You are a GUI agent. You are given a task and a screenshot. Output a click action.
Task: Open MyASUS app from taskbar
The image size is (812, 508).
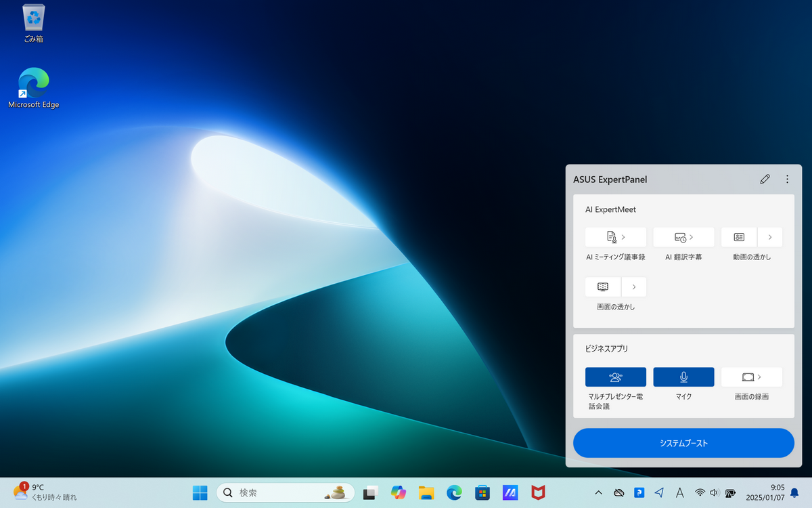click(510, 493)
